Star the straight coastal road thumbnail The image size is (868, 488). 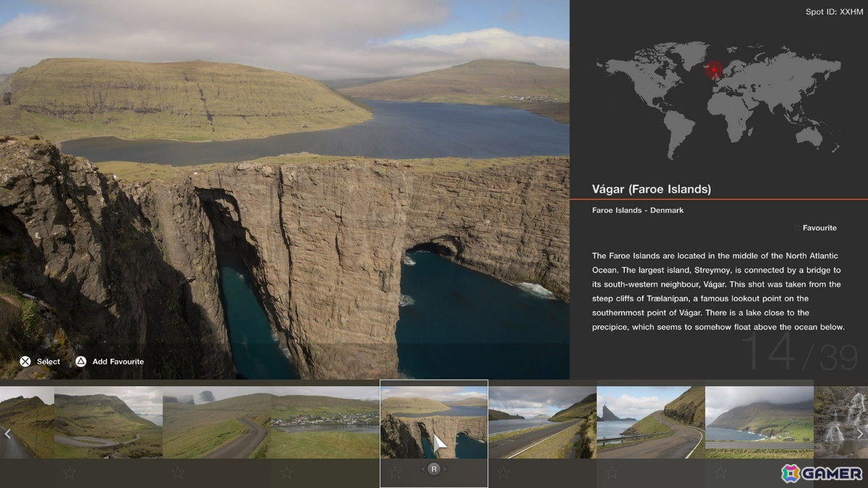pyautogui.click(x=503, y=473)
